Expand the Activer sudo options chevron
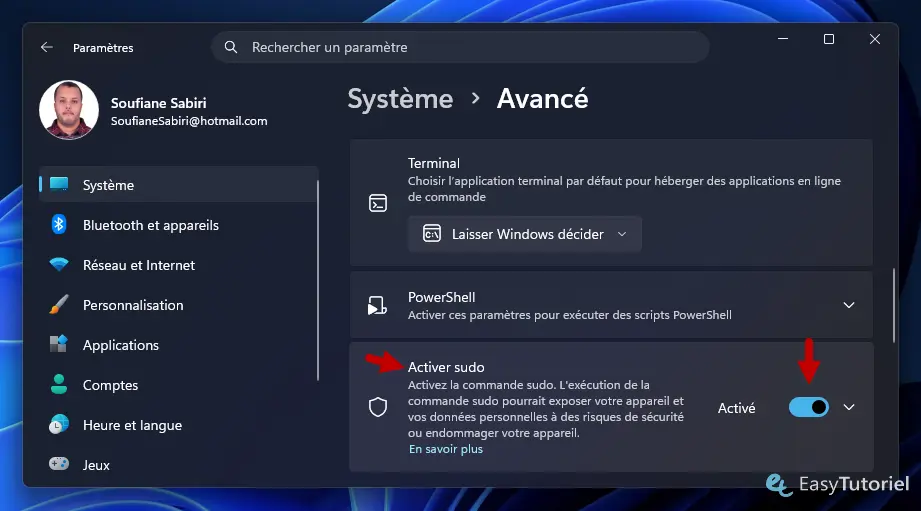 [x=849, y=407]
